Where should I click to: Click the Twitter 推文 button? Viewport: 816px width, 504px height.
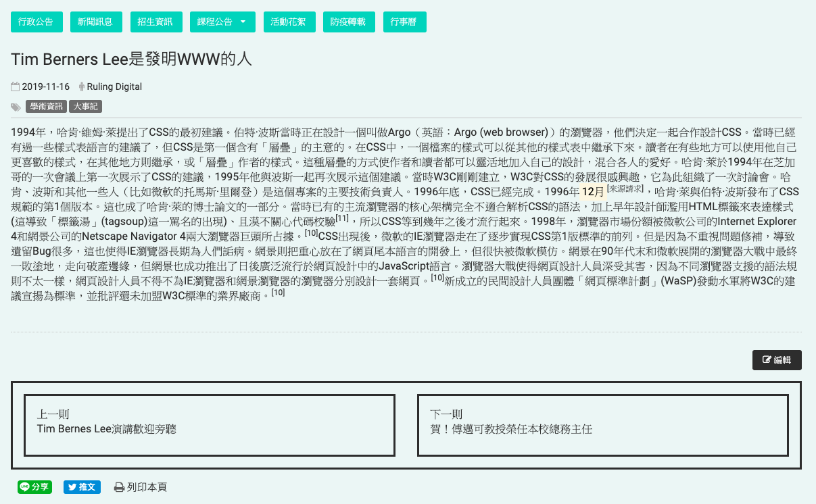click(x=82, y=486)
